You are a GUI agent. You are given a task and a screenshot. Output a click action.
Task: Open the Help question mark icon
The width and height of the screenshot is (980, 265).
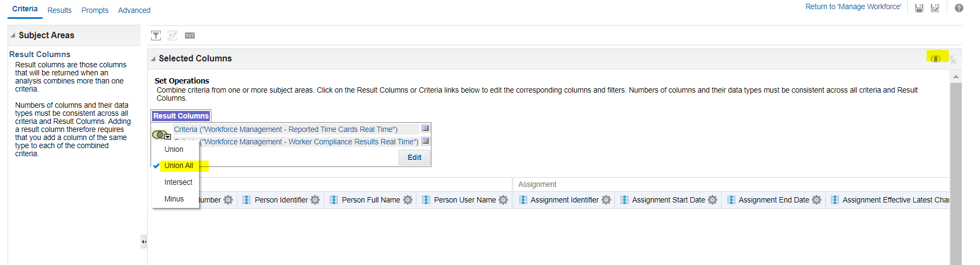click(x=959, y=8)
